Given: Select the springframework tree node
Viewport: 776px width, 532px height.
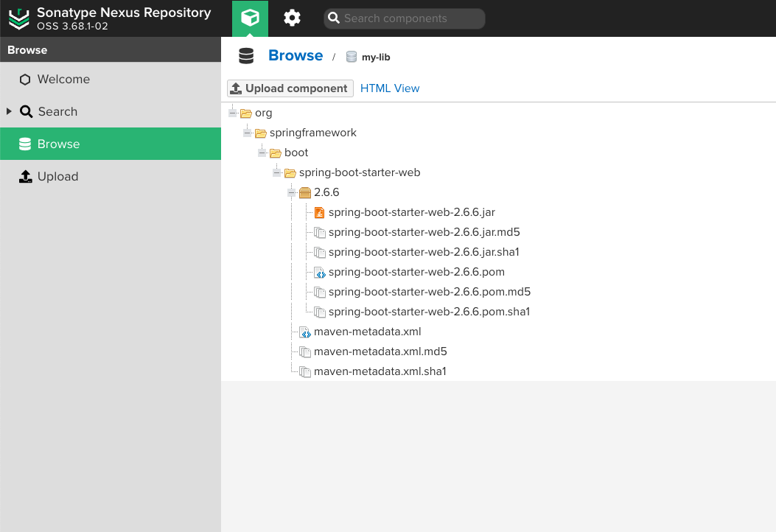Looking at the screenshot, I should [x=312, y=133].
